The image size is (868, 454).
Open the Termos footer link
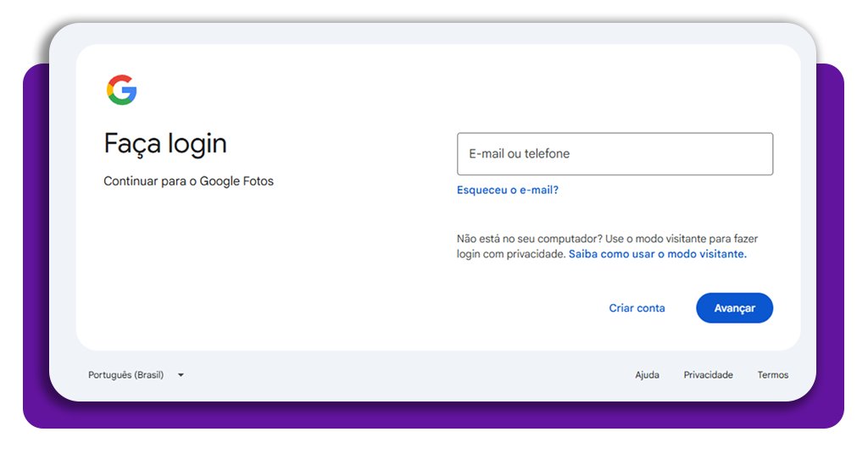click(773, 375)
